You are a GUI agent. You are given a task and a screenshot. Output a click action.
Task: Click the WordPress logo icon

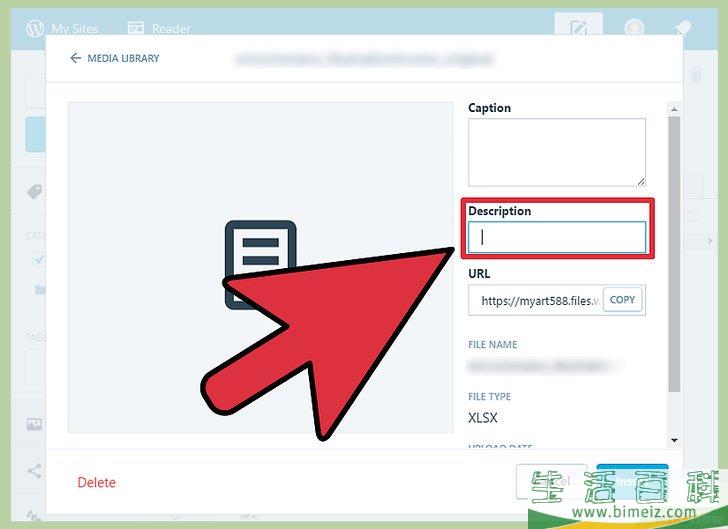coord(35,28)
